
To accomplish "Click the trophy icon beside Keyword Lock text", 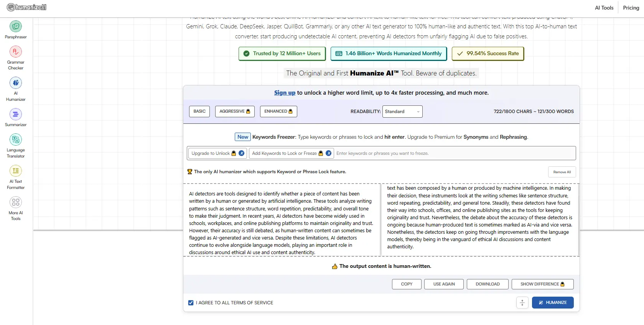I will click(189, 172).
